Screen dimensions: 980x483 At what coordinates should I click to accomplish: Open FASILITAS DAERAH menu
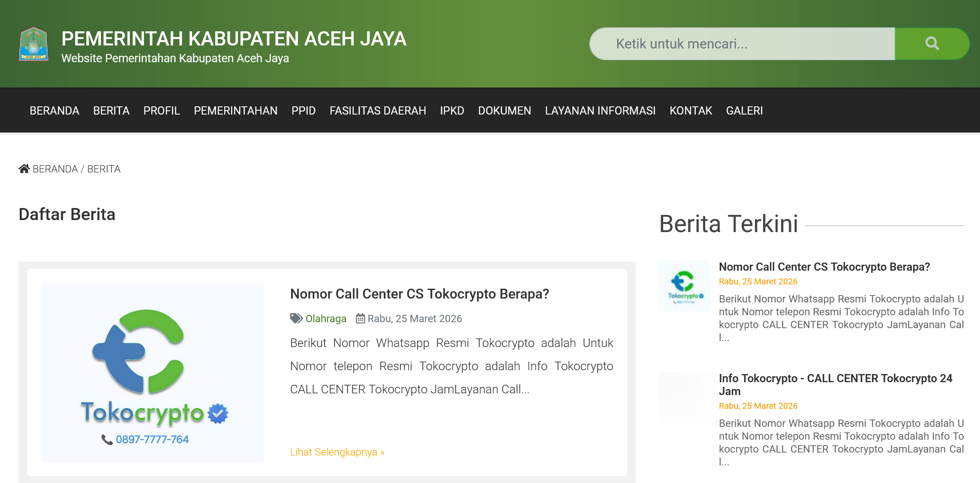[x=378, y=111]
